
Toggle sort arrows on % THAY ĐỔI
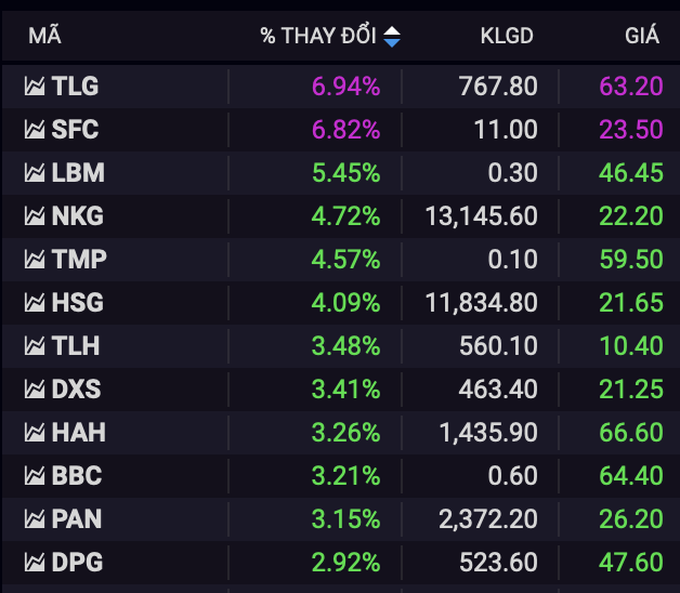(x=392, y=36)
